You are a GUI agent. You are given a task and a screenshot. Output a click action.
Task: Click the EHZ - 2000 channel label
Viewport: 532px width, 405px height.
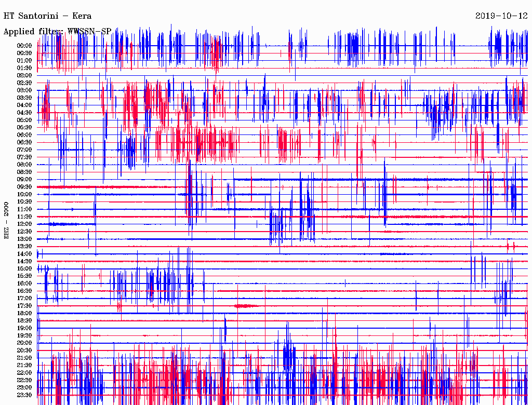click(6, 221)
